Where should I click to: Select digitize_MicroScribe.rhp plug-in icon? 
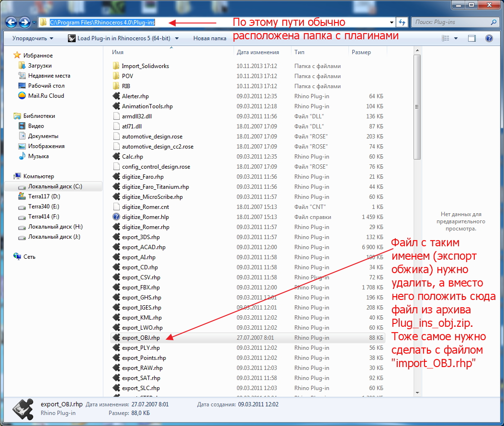(116, 196)
